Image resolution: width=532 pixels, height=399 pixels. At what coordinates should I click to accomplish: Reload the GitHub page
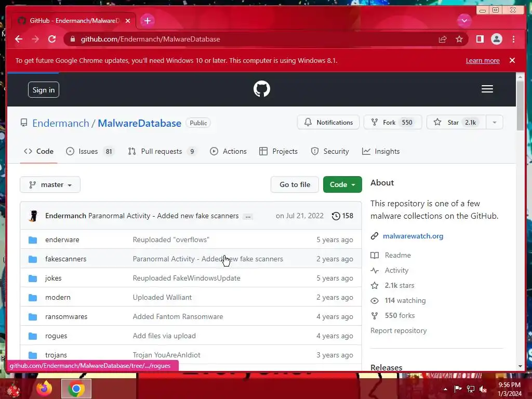coord(52,39)
